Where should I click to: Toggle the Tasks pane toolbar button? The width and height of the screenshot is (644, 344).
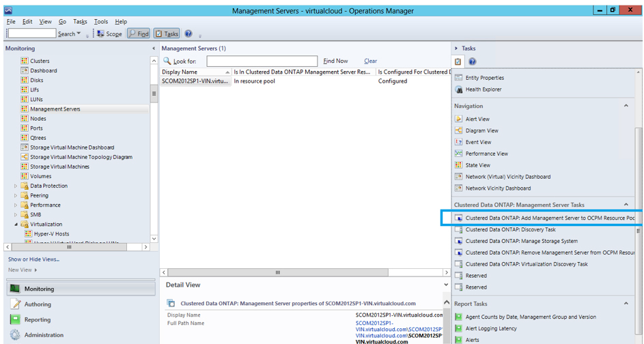click(x=167, y=33)
